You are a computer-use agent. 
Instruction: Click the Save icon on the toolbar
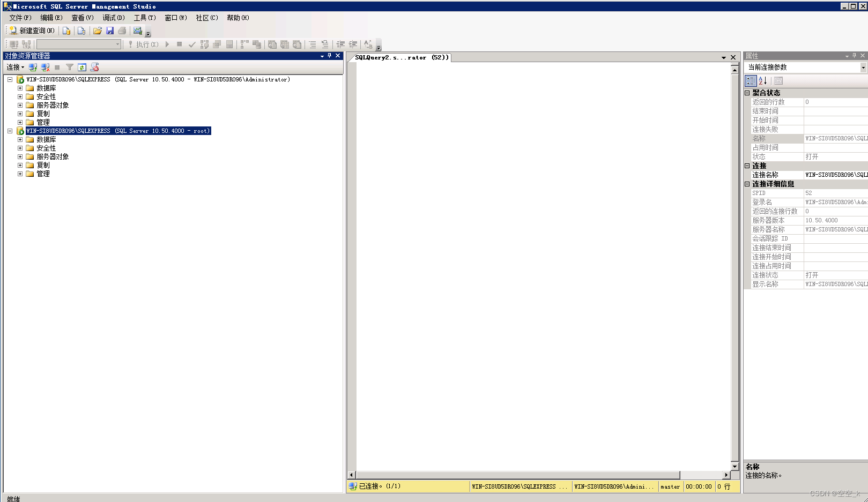(x=110, y=31)
